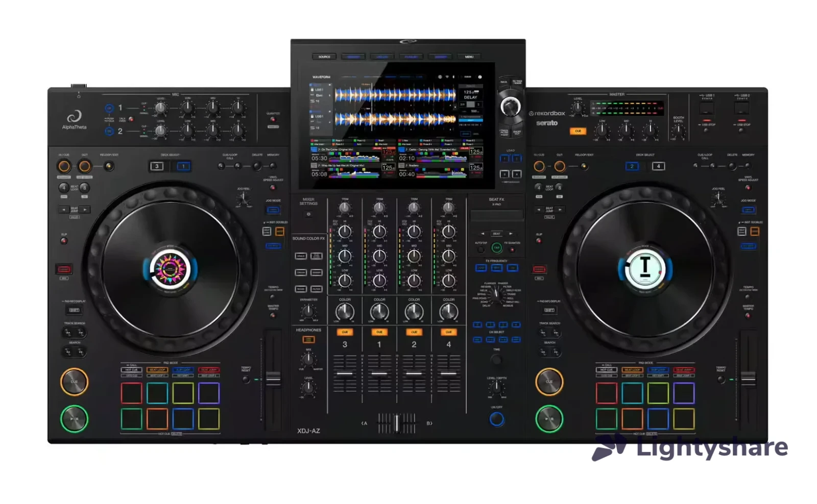This screenshot has width=817, height=504.
Task: Trigger green pad on left deck bottom row
Action: 131,419
